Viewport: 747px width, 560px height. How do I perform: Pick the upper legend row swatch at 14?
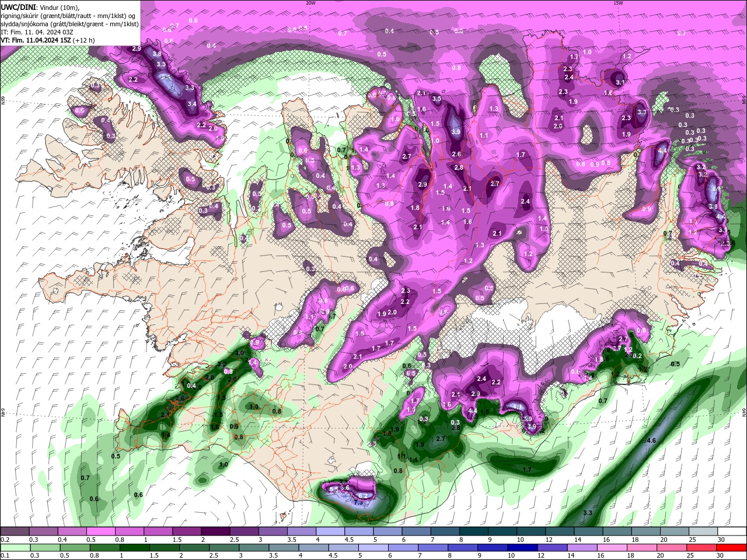point(589,531)
